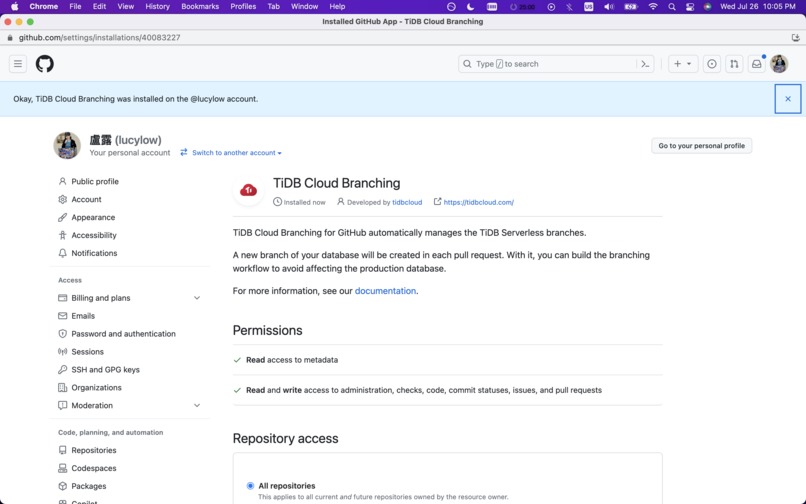Click the date and time in menu bar
Screen dimensions: 806x504
pyautogui.click(x=758, y=7)
